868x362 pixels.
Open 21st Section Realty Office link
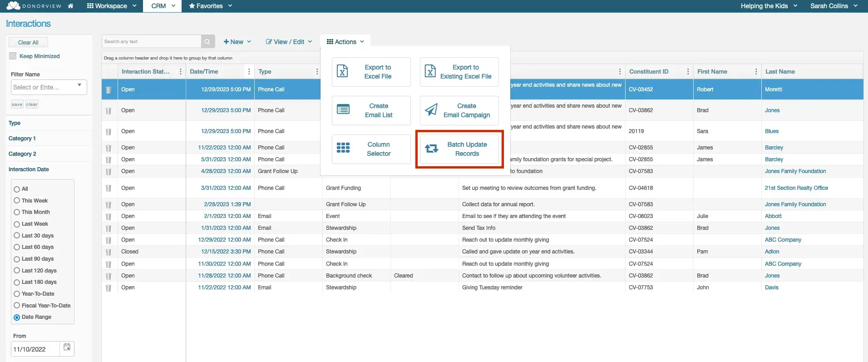796,188
